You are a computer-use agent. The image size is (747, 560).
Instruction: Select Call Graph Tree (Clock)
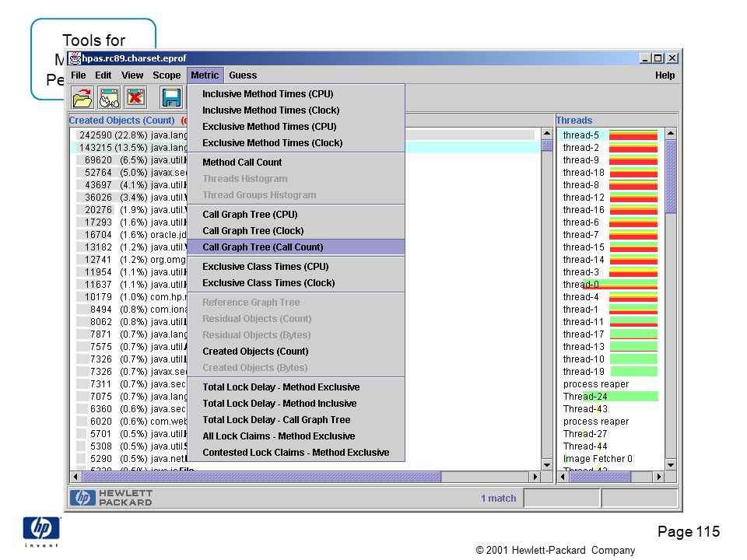296,231
